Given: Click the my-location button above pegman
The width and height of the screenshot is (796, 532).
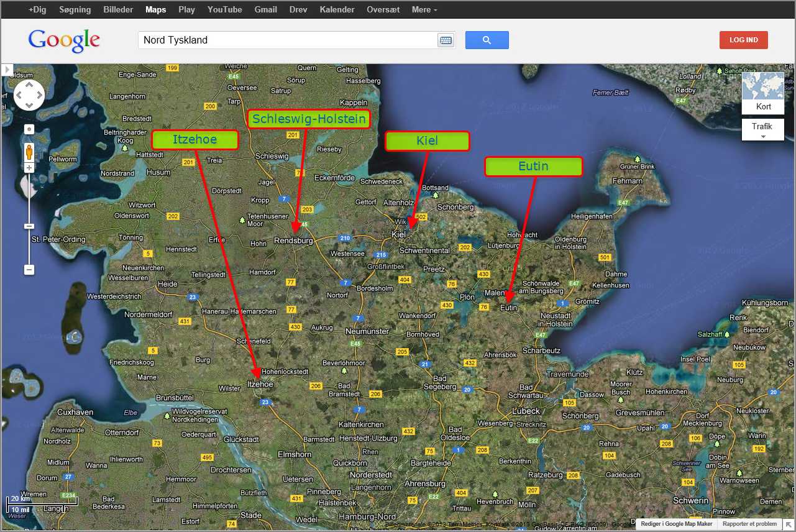Looking at the screenshot, I should tap(29, 129).
